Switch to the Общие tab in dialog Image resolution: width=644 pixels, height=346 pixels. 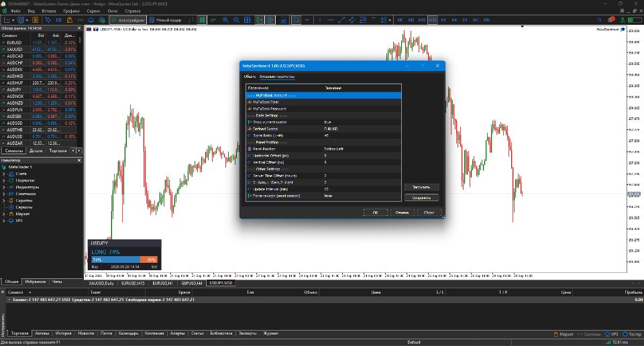(x=250, y=76)
